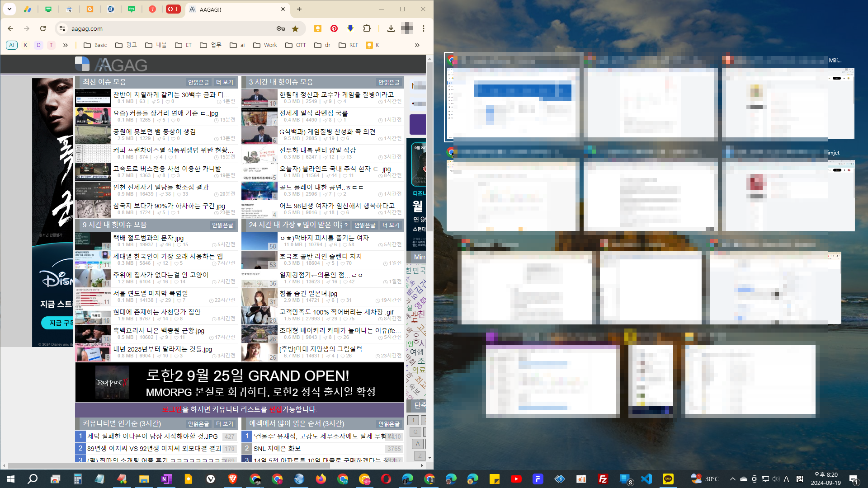Toggle 안읽은글 filter in 최신 이슈 모음
868x488 pixels.
198,82
